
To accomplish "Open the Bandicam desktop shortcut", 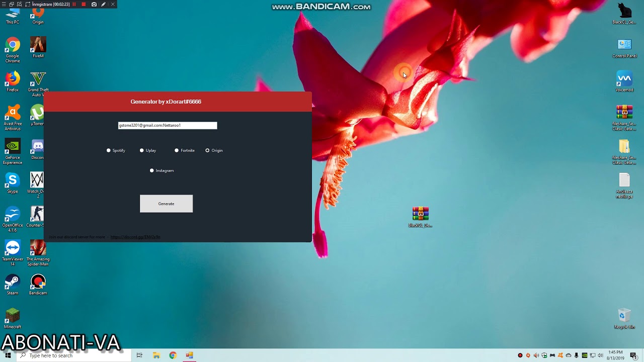I will [x=38, y=285].
